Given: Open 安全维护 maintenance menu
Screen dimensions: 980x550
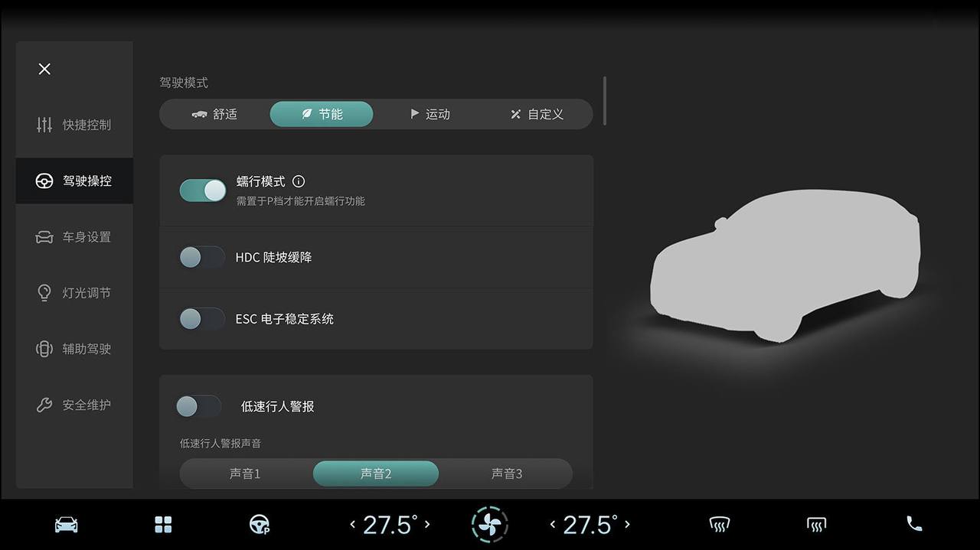Looking at the screenshot, I should (x=74, y=405).
